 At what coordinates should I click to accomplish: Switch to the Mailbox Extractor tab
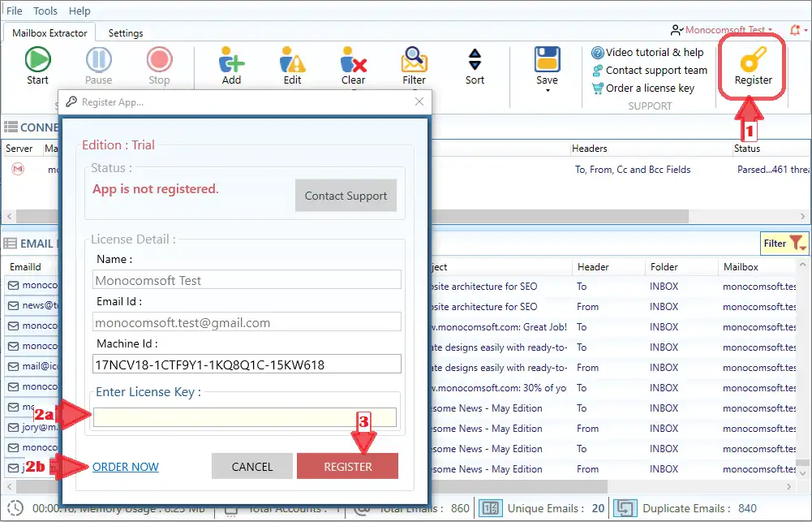pos(49,32)
